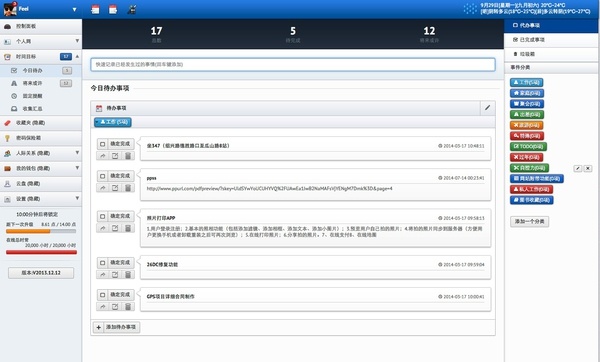This screenshot has height=362, width=600.
Task: Click the second calendar icon in the top bar
Action: [x=113, y=10]
